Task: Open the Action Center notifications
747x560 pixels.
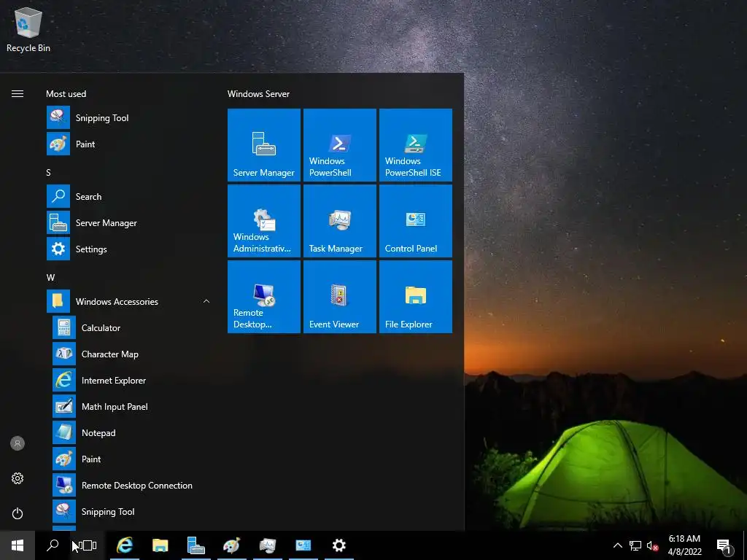Action: coord(724,545)
